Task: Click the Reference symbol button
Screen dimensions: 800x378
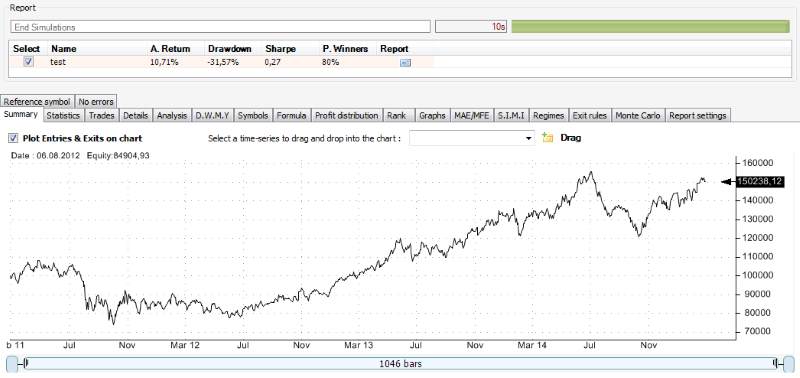Action: point(37,102)
